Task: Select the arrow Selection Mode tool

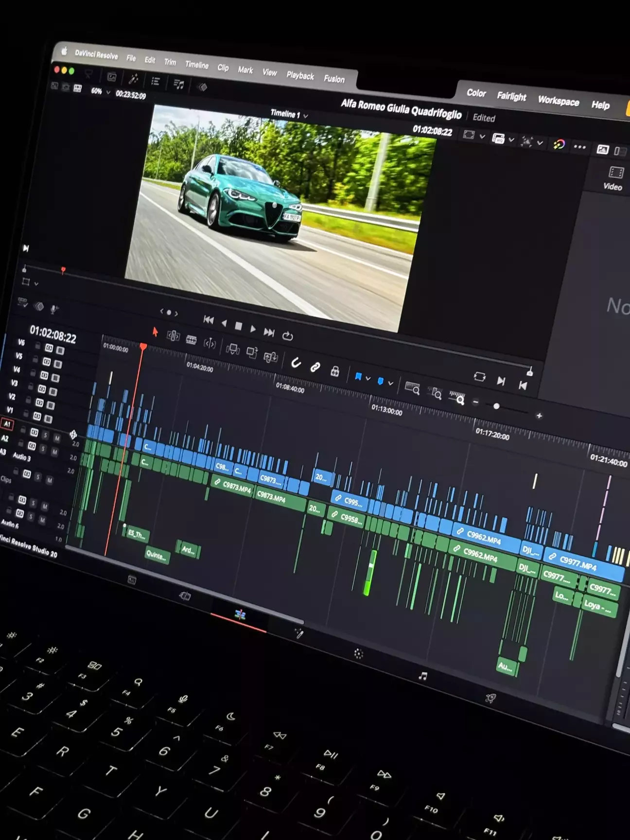Action: pyautogui.click(x=155, y=332)
